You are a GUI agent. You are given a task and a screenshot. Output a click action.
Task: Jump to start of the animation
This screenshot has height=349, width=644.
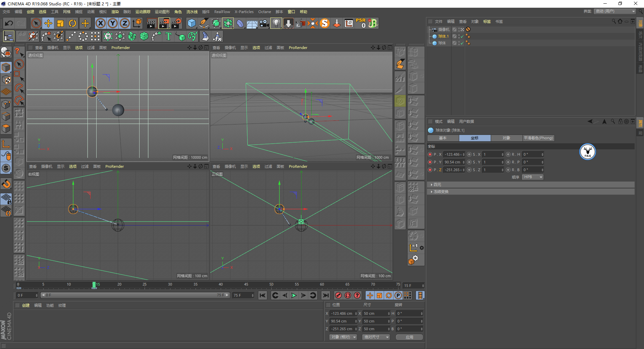263,295
